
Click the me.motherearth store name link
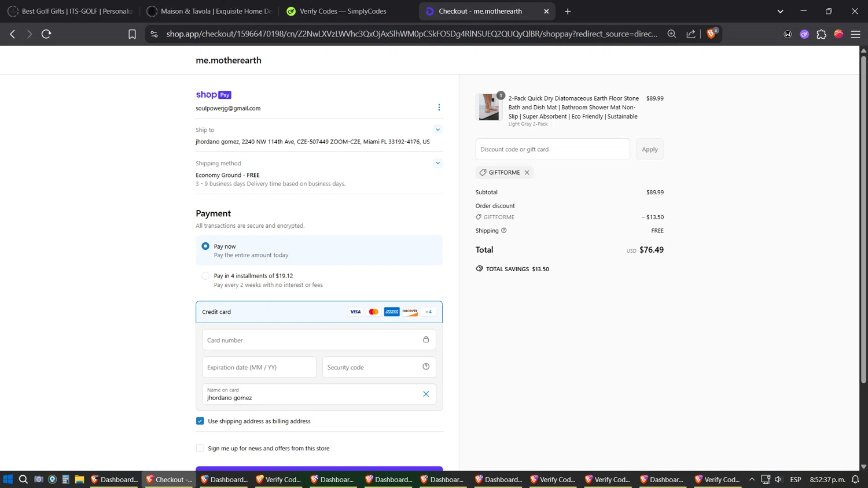coord(229,60)
